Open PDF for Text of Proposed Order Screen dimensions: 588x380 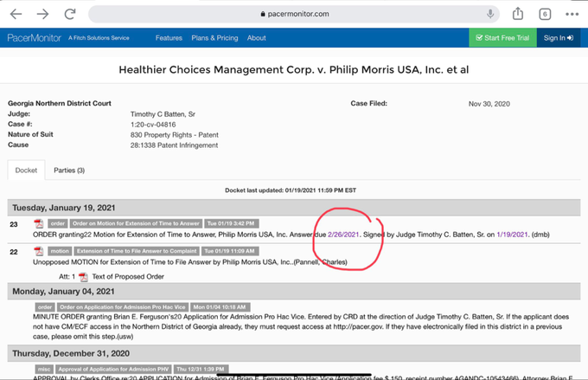pyautogui.click(x=83, y=277)
